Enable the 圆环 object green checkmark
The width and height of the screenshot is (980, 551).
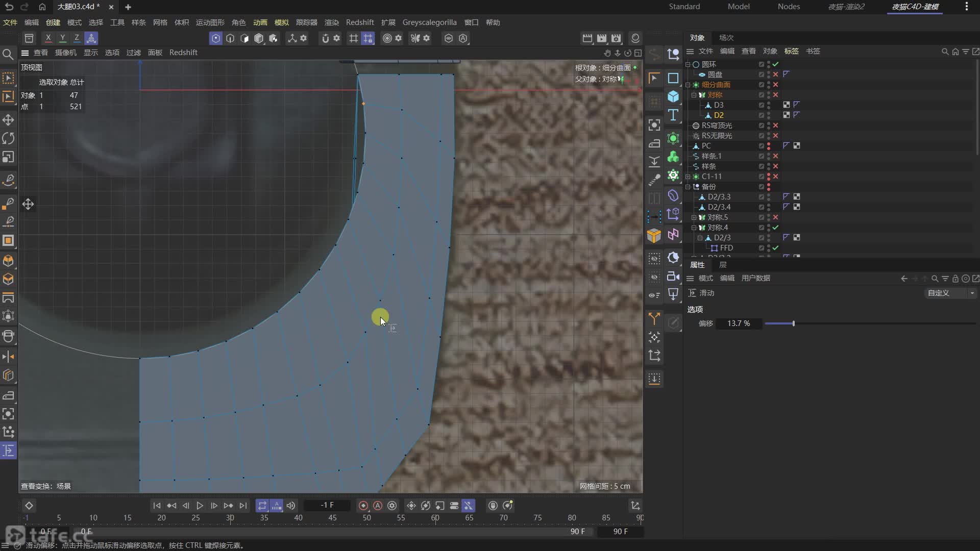776,64
